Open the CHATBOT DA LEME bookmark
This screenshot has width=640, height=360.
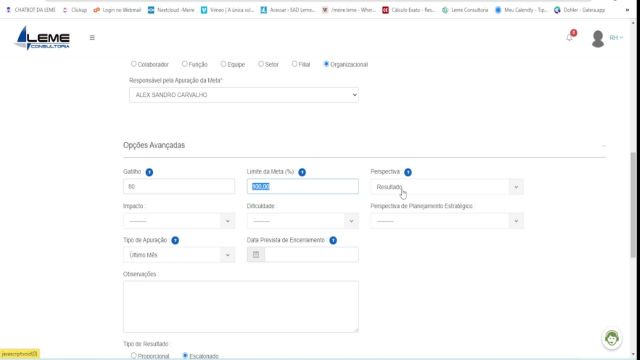(x=31, y=10)
